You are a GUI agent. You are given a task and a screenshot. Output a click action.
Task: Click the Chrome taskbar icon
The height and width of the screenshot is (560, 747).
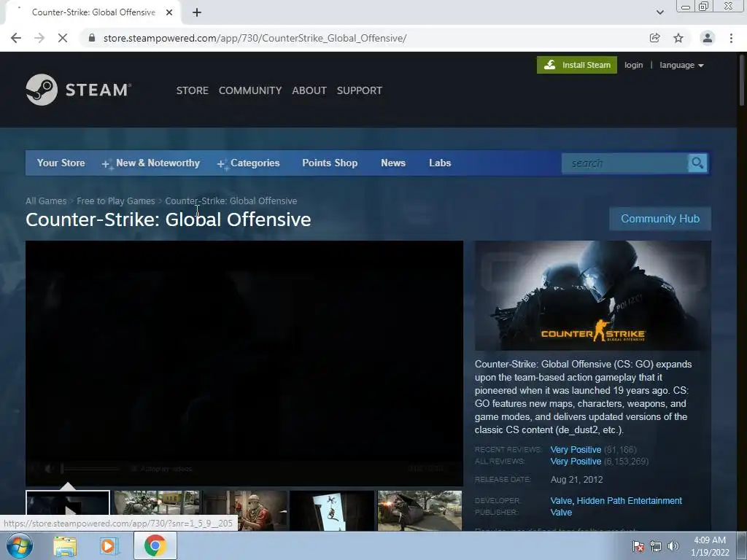pos(155,545)
